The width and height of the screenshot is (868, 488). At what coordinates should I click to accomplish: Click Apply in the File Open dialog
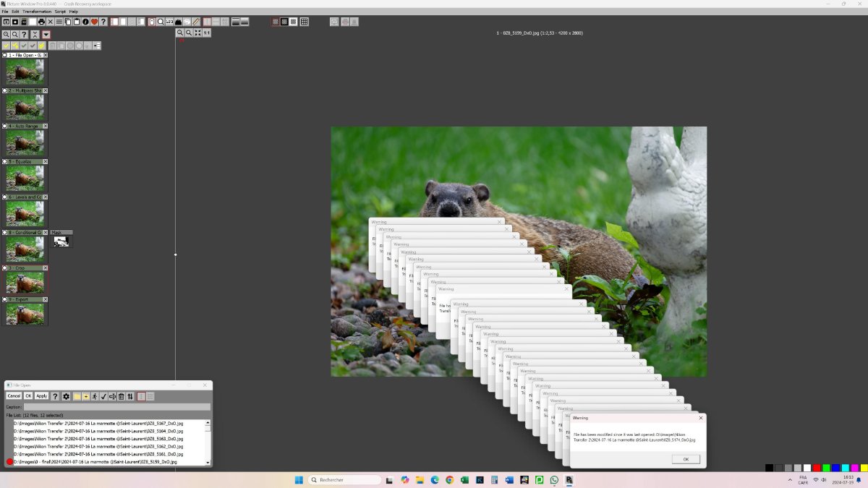(x=41, y=396)
